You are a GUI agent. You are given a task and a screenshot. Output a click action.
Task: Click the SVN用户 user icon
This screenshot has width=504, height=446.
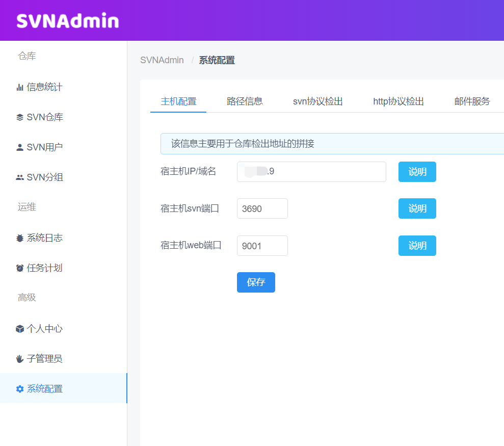pos(19,147)
